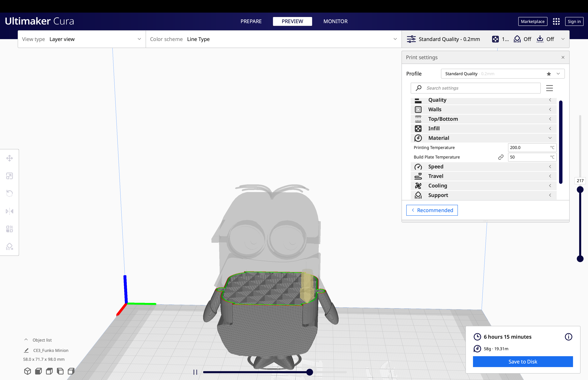Viewport: 588px width, 380px height.
Task: Expand the Walls settings category
Action: pyautogui.click(x=483, y=109)
